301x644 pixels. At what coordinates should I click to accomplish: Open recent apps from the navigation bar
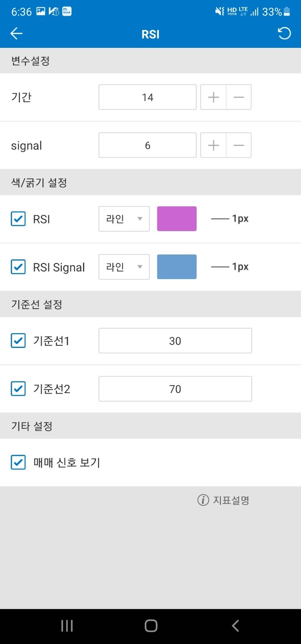(66, 626)
